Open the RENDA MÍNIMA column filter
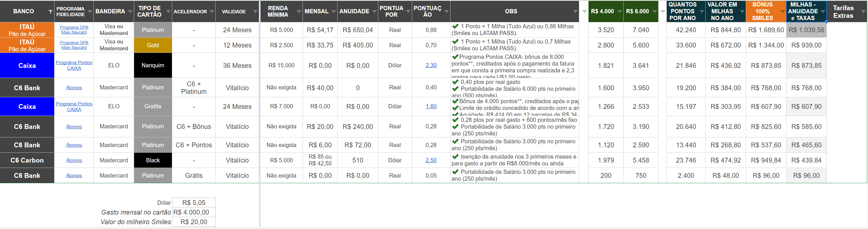 299,12
